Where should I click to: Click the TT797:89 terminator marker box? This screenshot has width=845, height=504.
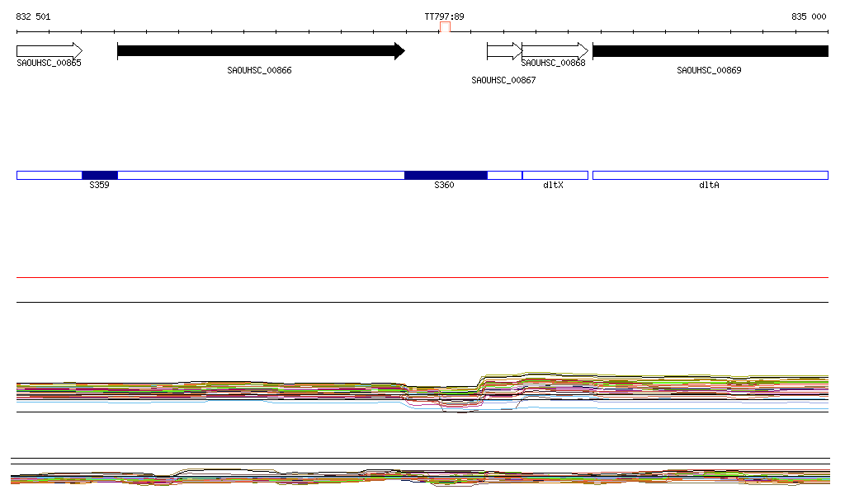coord(445,28)
